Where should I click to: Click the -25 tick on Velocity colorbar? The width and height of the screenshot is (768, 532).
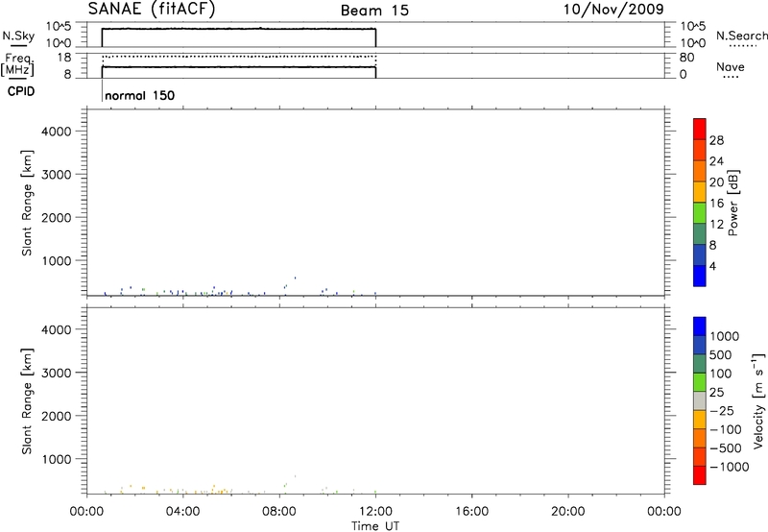pos(721,410)
